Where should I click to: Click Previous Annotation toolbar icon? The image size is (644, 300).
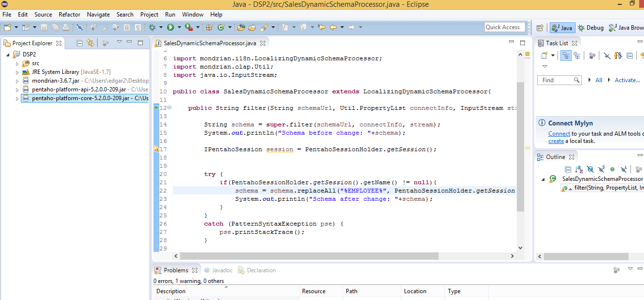304,27
